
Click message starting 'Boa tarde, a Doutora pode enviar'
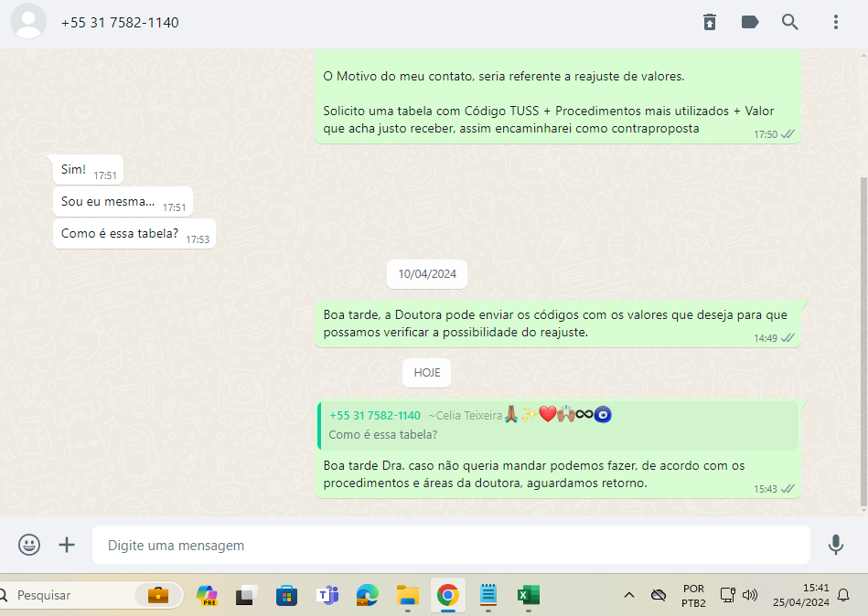(x=557, y=324)
